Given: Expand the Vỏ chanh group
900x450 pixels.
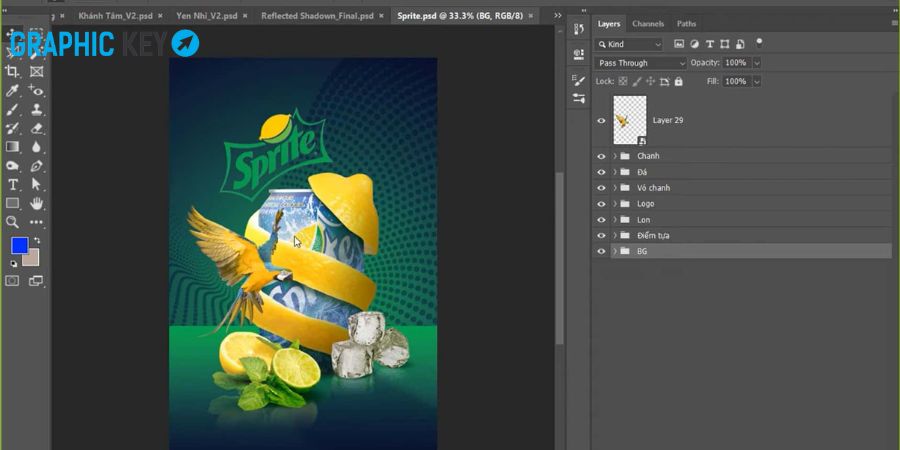Looking at the screenshot, I should pyautogui.click(x=615, y=188).
